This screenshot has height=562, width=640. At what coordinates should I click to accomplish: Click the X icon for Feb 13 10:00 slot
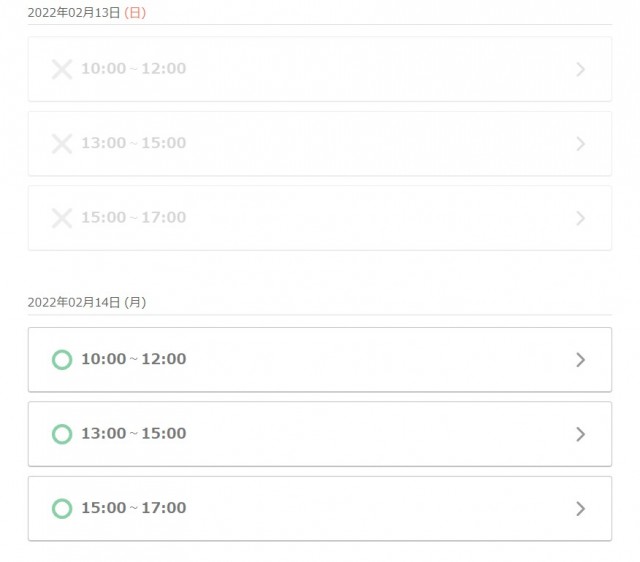pos(62,69)
